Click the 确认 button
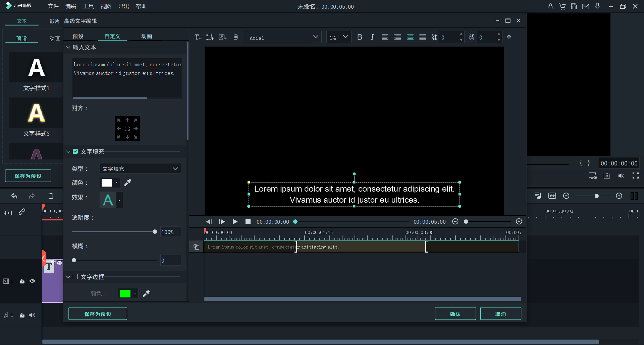 pos(455,314)
